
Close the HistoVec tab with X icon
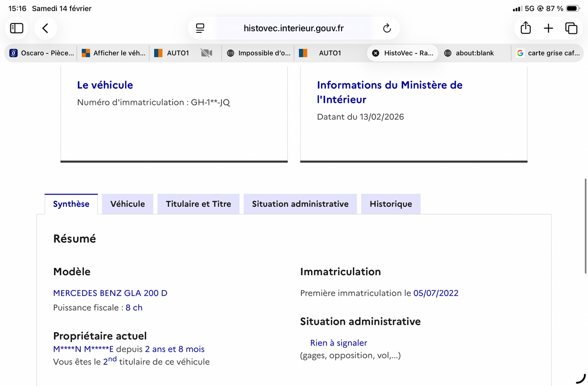pos(375,53)
